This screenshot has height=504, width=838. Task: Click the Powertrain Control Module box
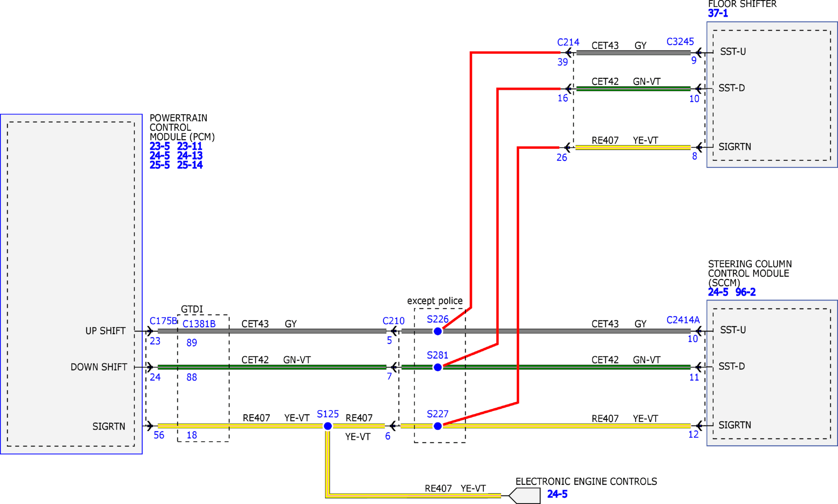click(71, 284)
